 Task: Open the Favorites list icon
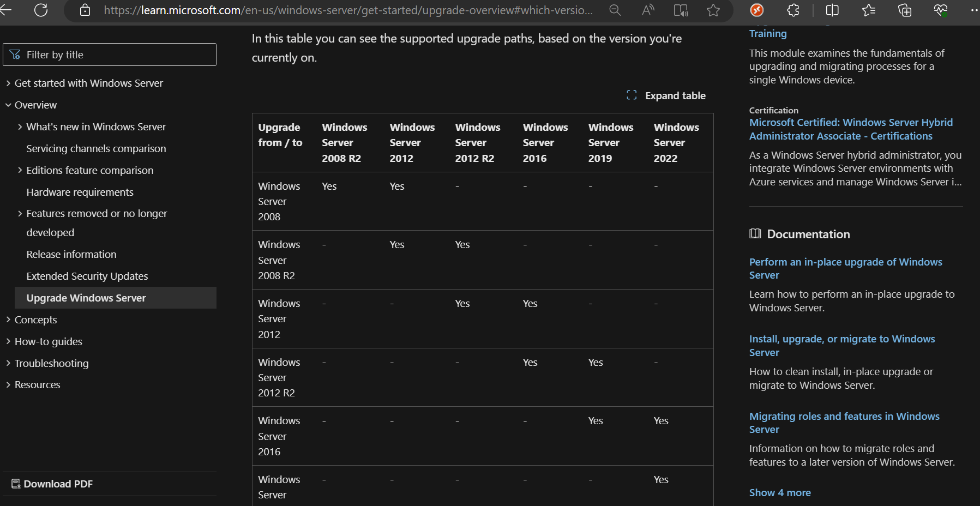click(869, 10)
